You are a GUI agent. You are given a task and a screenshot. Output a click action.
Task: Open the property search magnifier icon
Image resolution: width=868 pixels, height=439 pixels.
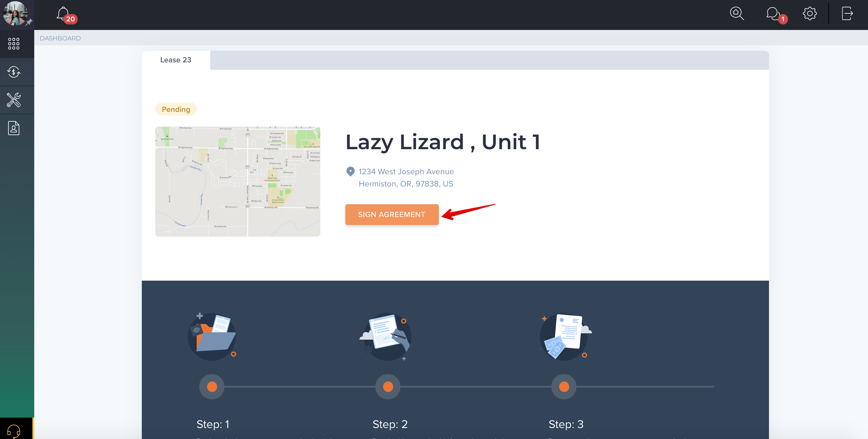[737, 13]
